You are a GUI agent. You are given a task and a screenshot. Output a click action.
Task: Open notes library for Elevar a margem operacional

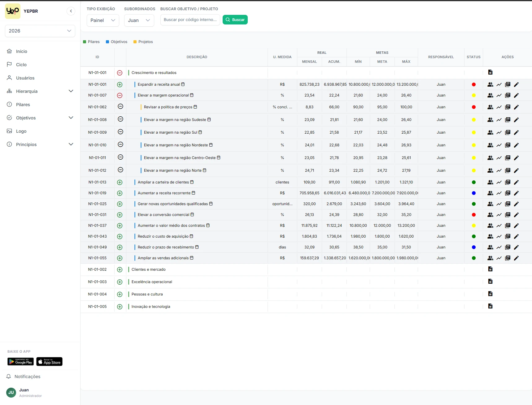(x=508, y=95)
